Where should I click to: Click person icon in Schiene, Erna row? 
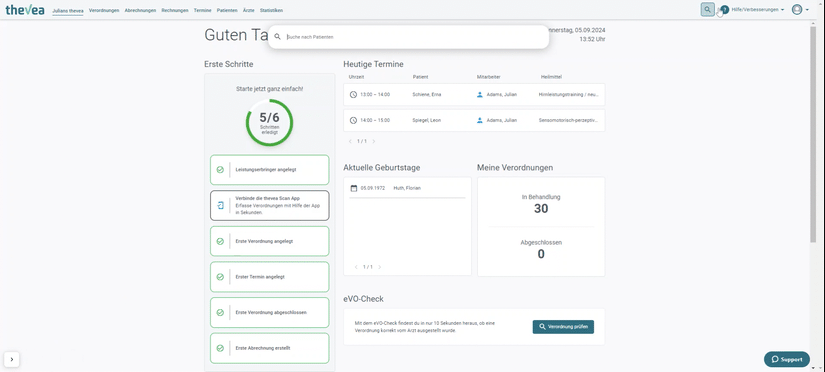(479, 95)
